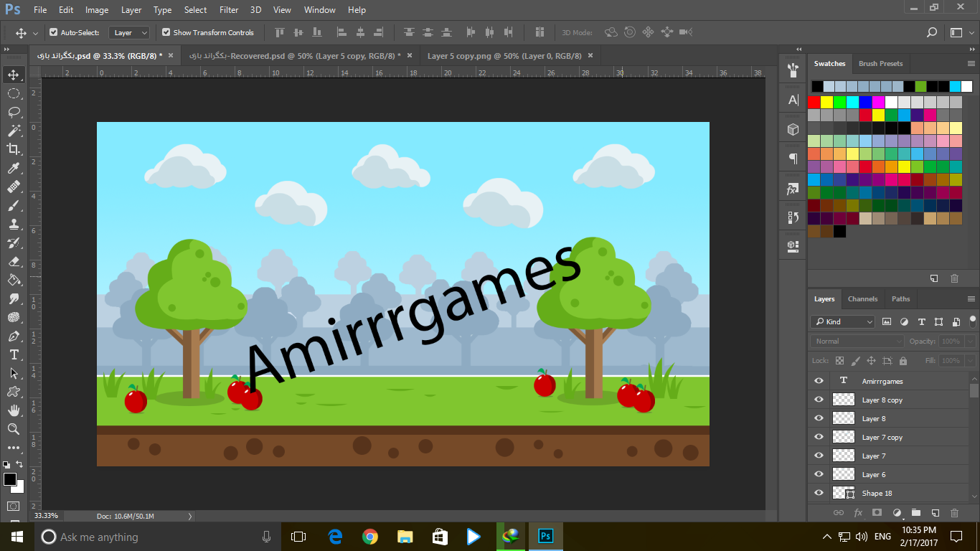Click the yellow swatch in Swatches
The height and width of the screenshot is (551, 980).
click(826, 102)
